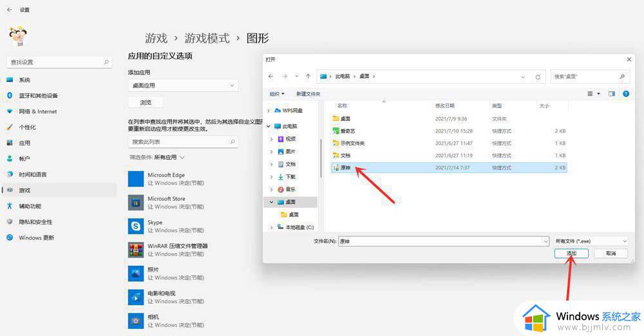
Task: Click the back arrow in 打开 dialog
Action: 270,77
